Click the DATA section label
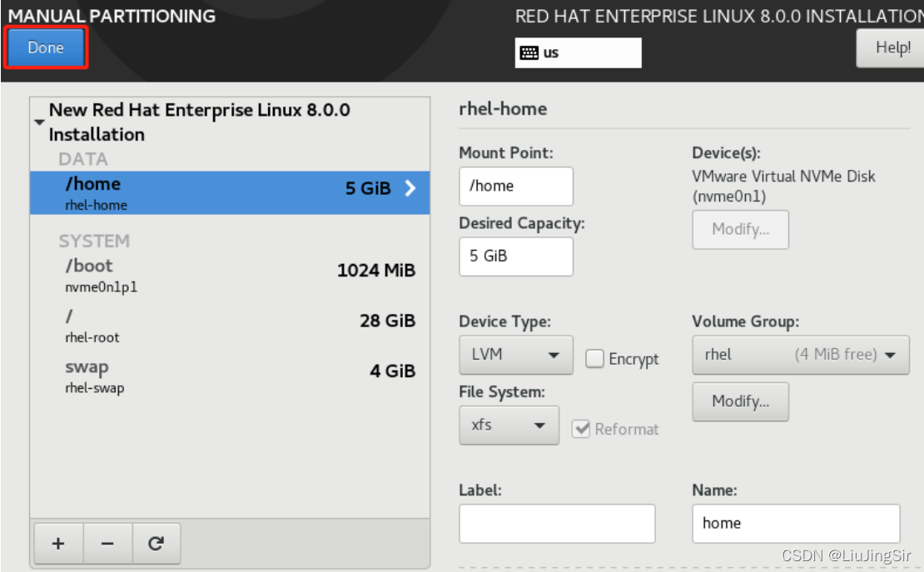Viewport: 924px width, 572px height. 82,159
